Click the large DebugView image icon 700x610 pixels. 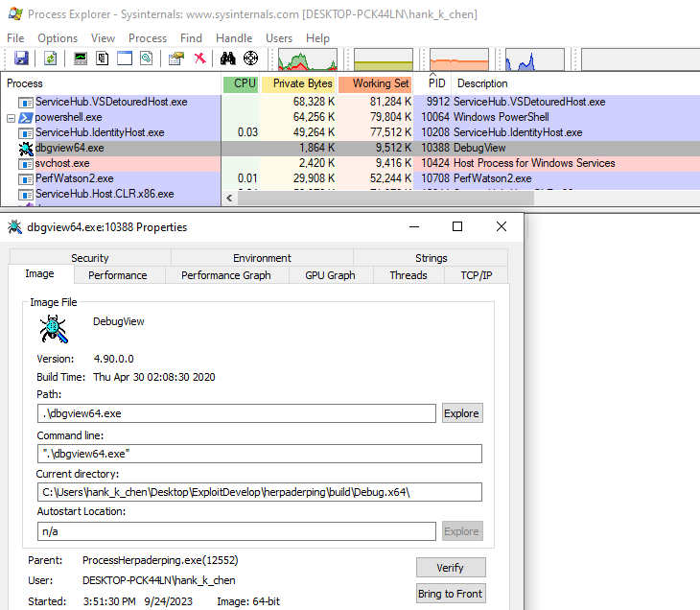point(54,329)
